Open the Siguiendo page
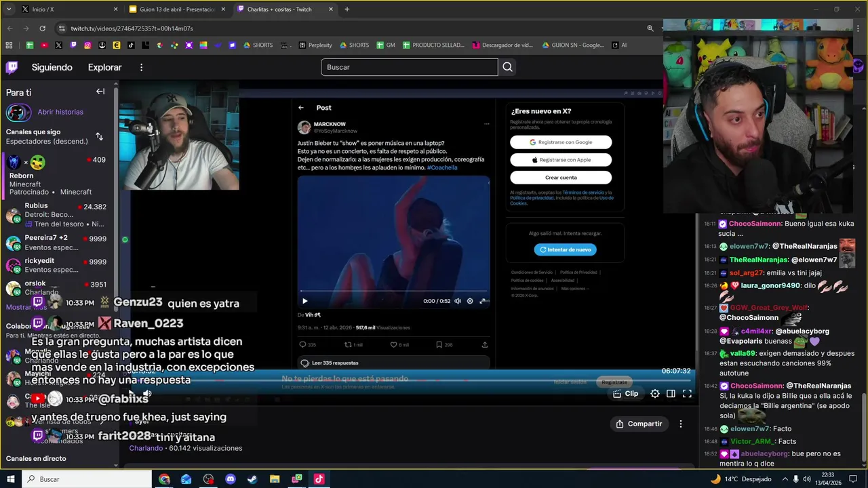The width and height of the screenshot is (868, 488). pyautogui.click(x=52, y=67)
